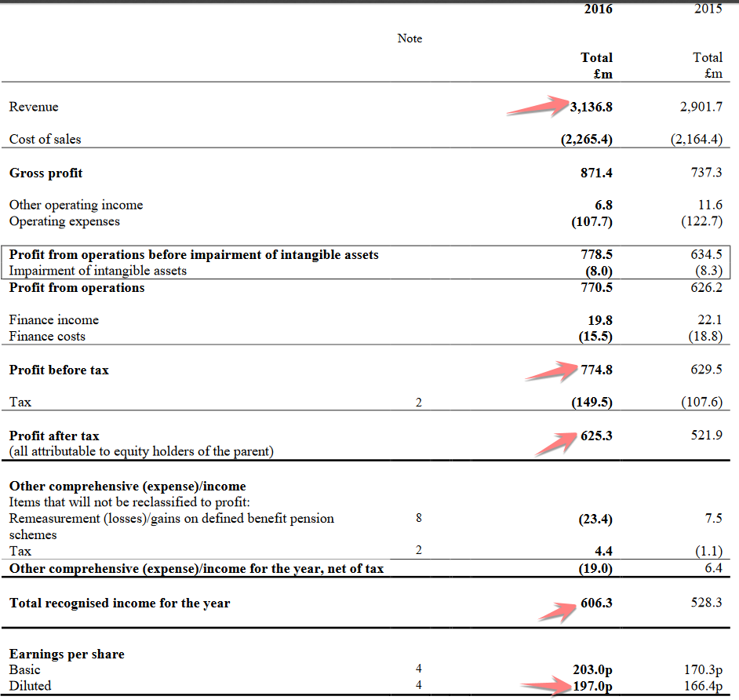Image resolution: width=739 pixels, height=700 pixels.
Task: Click note reference 8 for pension schemes
Action: click(x=418, y=519)
